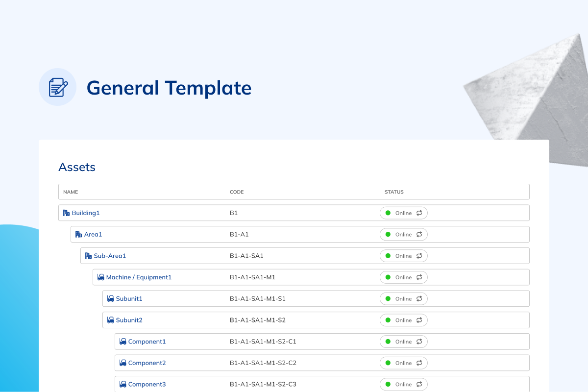Open the Machine / Equipment1 asset

[139, 277]
